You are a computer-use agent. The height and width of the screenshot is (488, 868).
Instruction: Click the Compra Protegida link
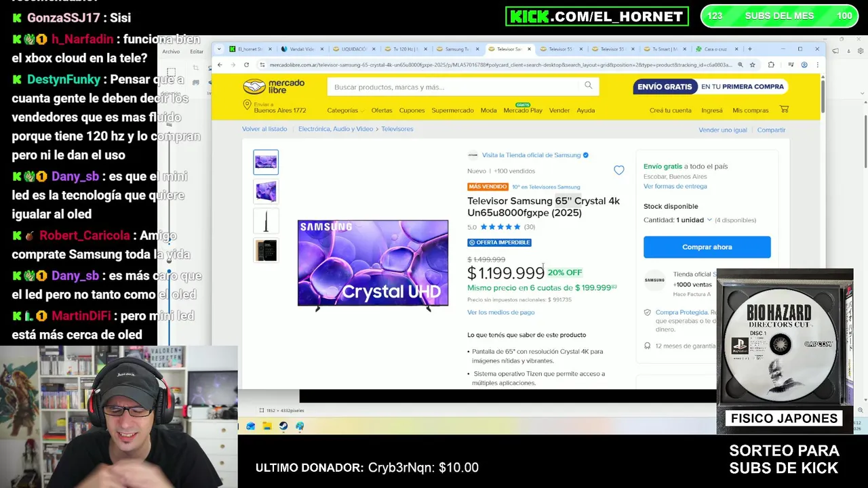tap(682, 312)
